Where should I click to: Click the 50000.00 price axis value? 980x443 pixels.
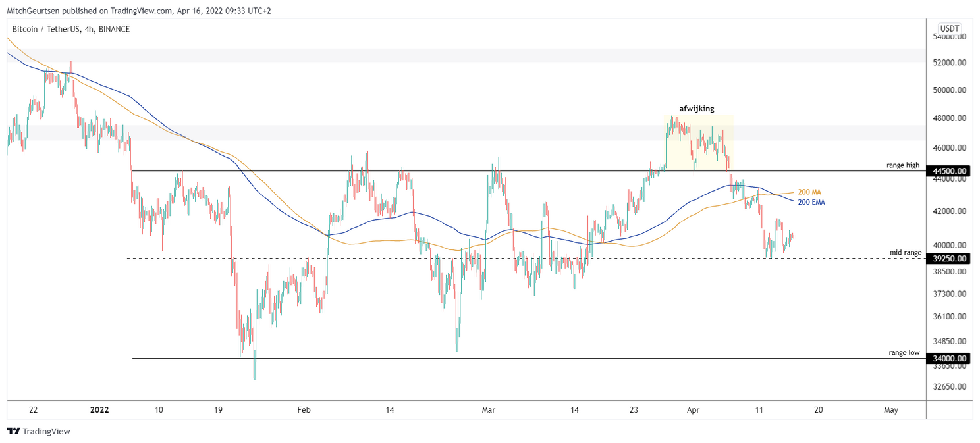(x=951, y=90)
